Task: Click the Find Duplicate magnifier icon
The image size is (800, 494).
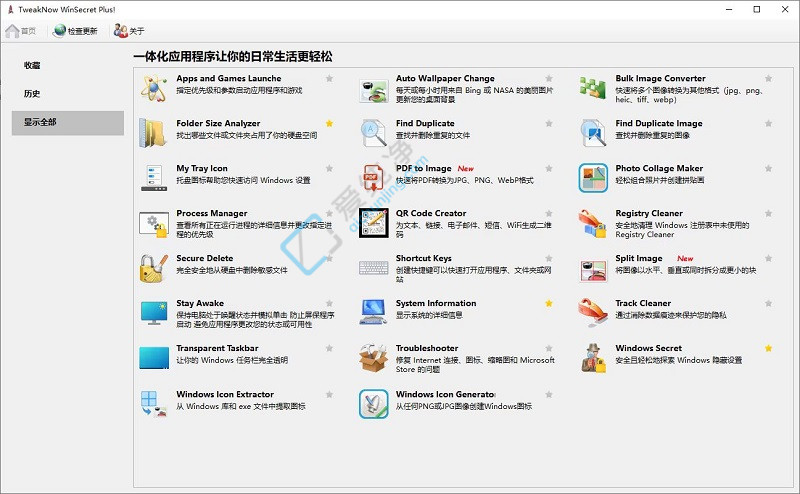Action: tap(373, 133)
